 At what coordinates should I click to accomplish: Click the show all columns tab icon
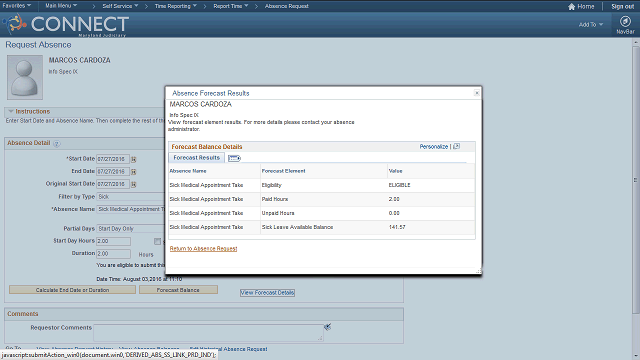[234, 158]
